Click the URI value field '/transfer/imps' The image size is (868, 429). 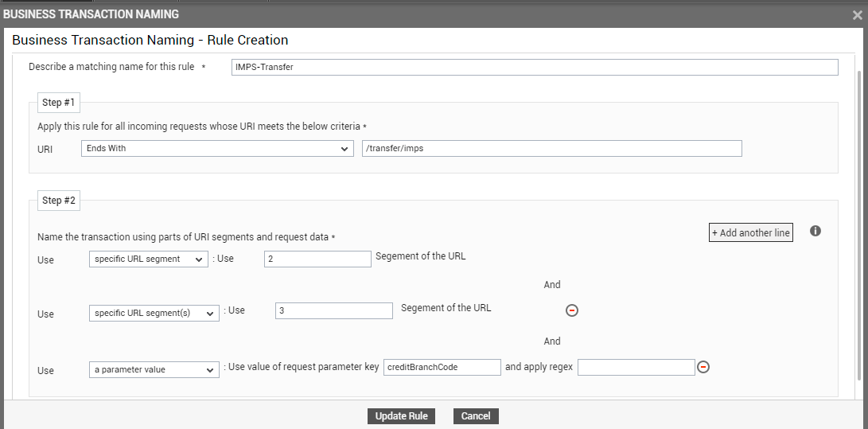(x=552, y=148)
